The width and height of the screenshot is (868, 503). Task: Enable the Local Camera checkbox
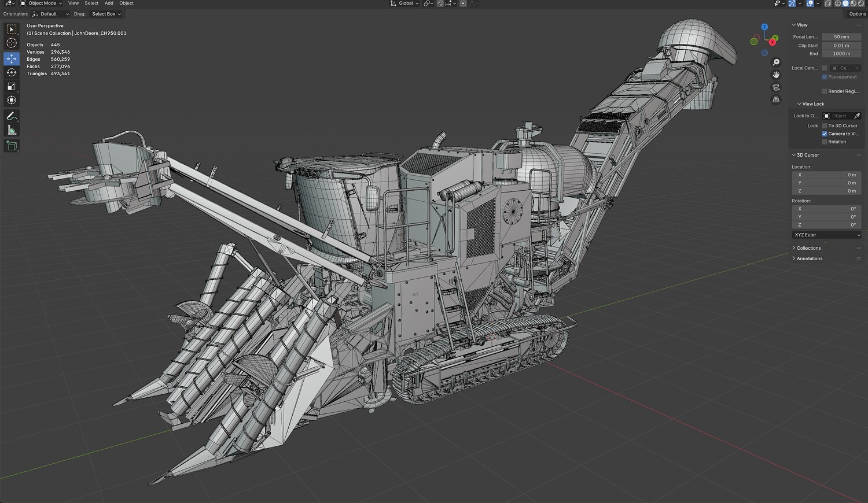[825, 68]
